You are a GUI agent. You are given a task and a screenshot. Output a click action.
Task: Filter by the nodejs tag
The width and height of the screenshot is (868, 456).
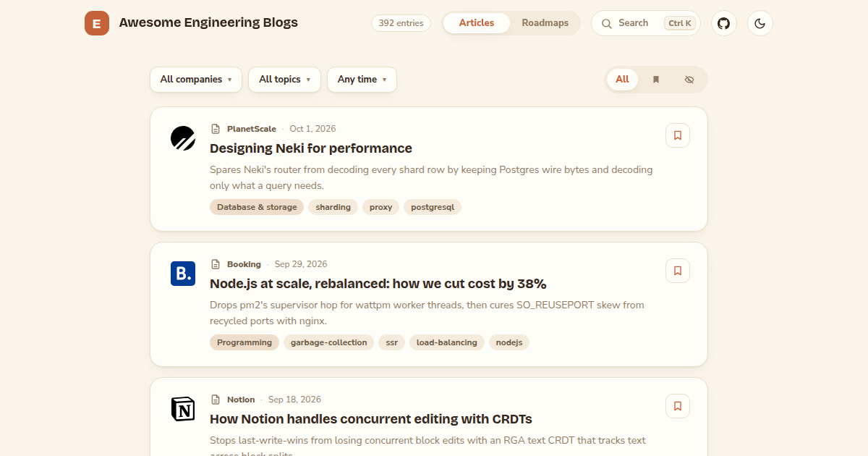coord(509,342)
